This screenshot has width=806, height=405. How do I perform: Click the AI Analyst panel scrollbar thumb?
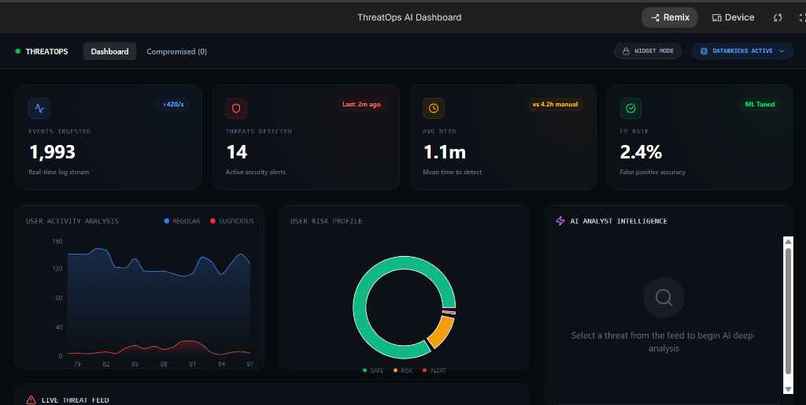[788, 311]
